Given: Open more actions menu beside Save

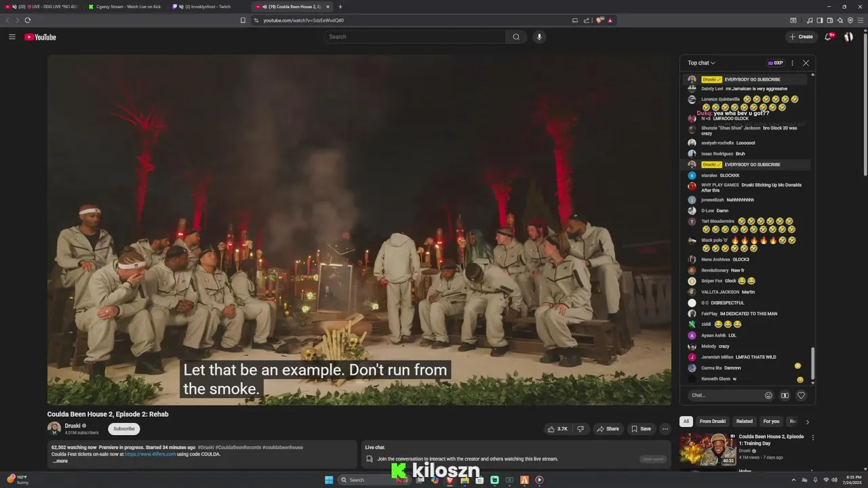Looking at the screenshot, I should 665,428.
